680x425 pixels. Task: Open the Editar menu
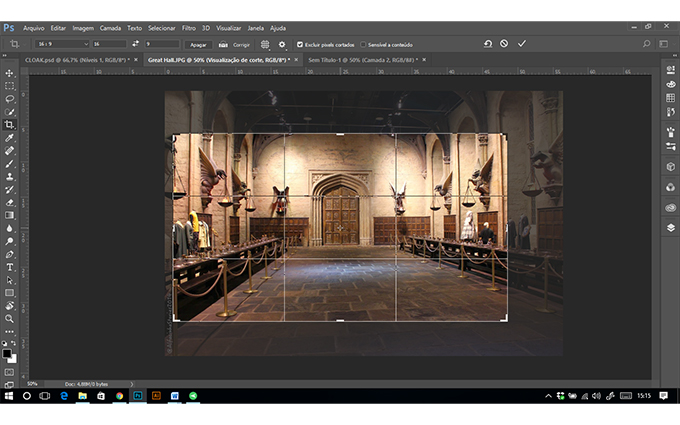click(58, 28)
